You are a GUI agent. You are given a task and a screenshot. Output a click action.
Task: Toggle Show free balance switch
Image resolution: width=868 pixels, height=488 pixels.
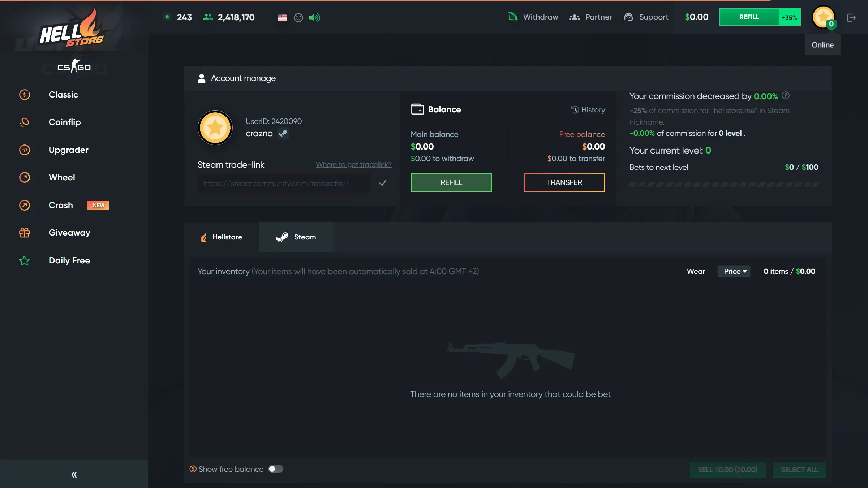276,469
